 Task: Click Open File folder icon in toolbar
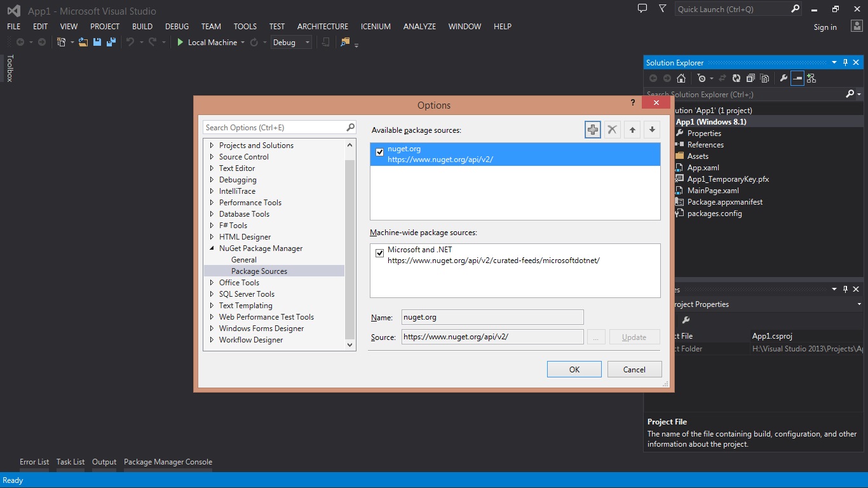point(83,42)
